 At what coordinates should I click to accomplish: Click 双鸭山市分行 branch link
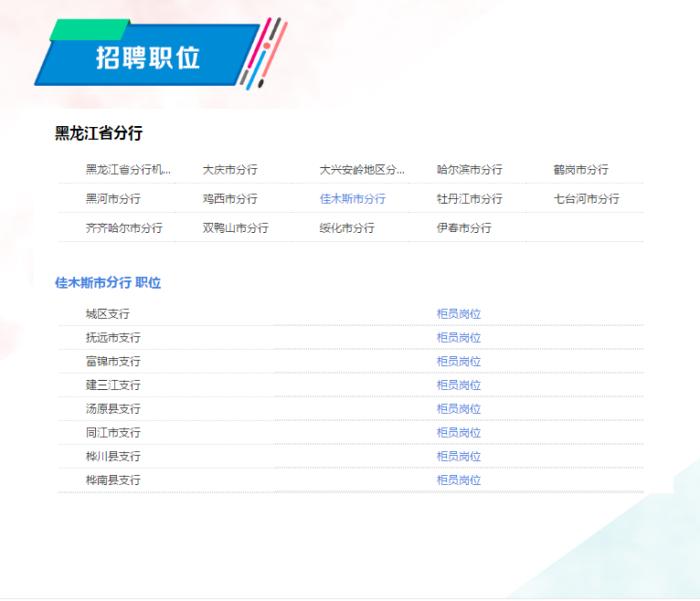point(235,228)
